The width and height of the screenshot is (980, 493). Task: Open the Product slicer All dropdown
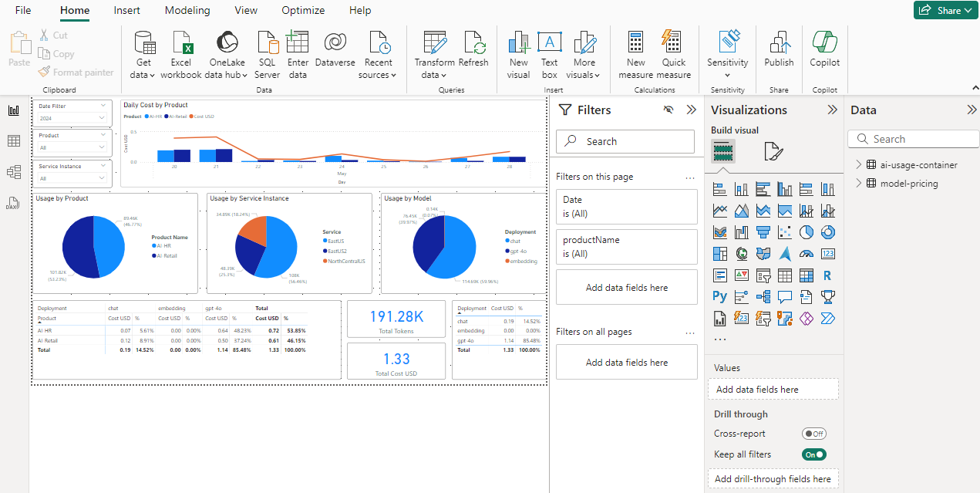tap(72, 147)
